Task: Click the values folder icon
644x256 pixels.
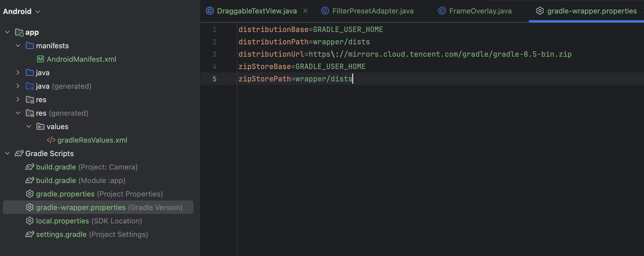Action: tap(40, 127)
